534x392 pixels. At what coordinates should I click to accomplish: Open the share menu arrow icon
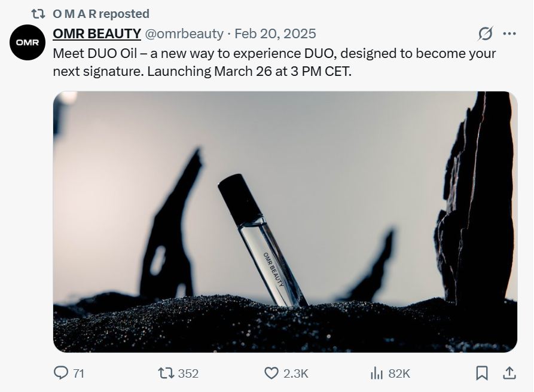click(x=509, y=373)
